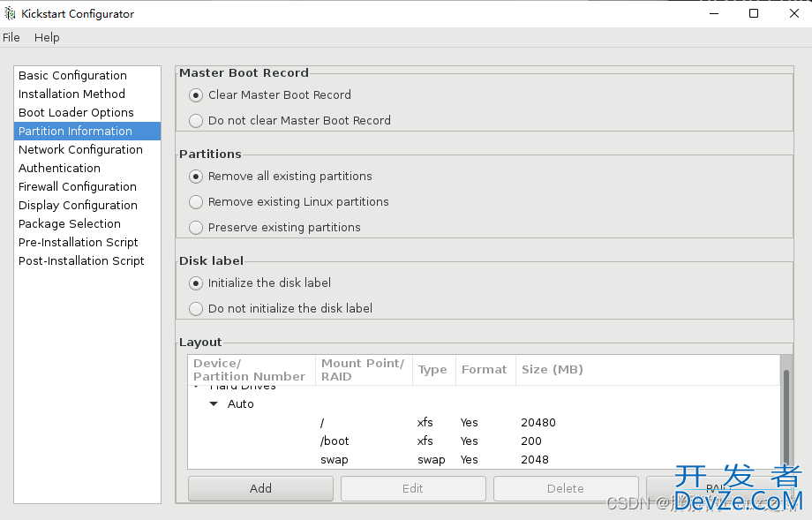Image resolution: width=812 pixels, height=520 pixels.
Task: Click the 2048 size value
Action: (x=535, y=460)
